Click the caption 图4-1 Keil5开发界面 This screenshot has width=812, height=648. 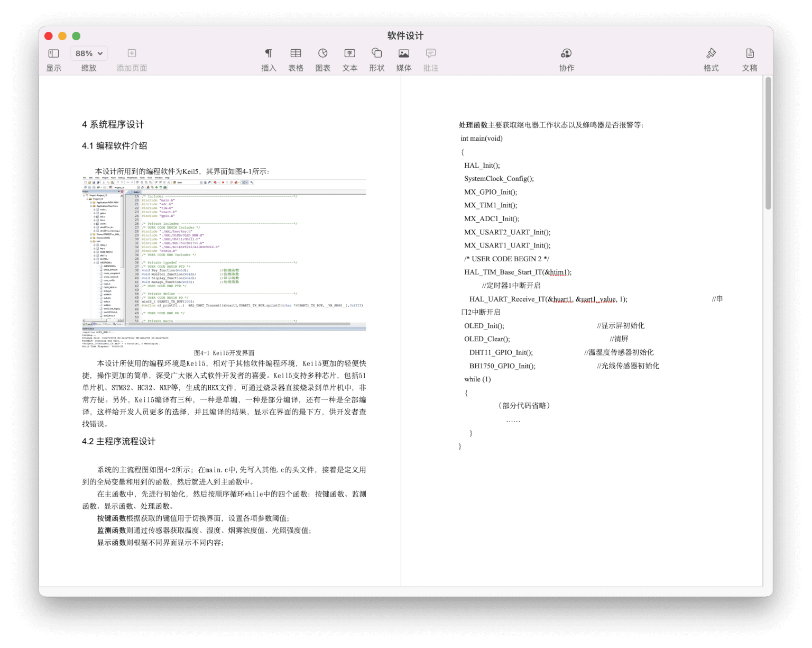coord(224,353)
